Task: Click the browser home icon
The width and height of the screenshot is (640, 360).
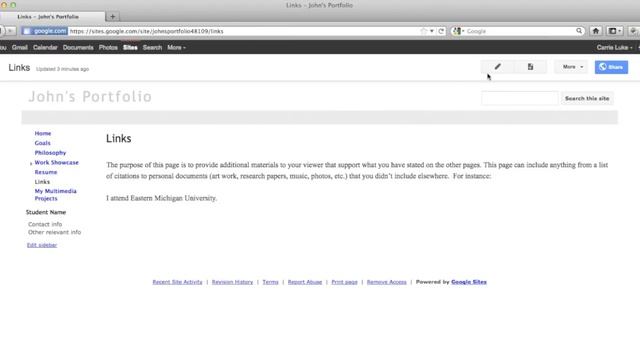Action: pyautogui.click(x=596, y=31)
